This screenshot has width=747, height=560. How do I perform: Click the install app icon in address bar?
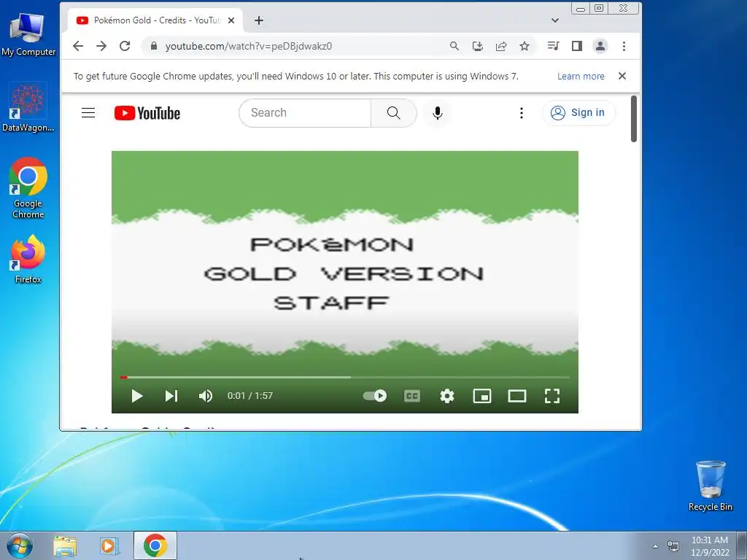(477, 46)
